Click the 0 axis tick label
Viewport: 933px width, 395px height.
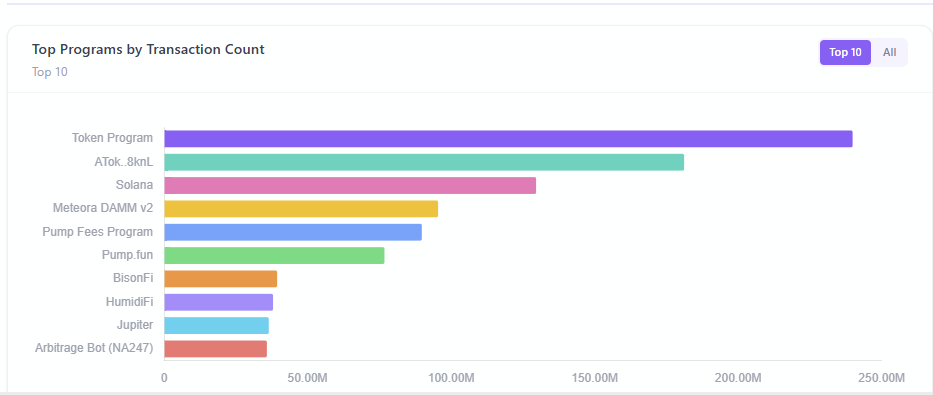click(x=164, y=378)
